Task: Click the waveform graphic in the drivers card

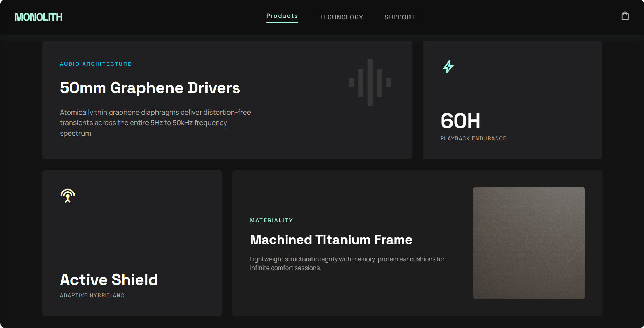Action: (x=370, y=82)
